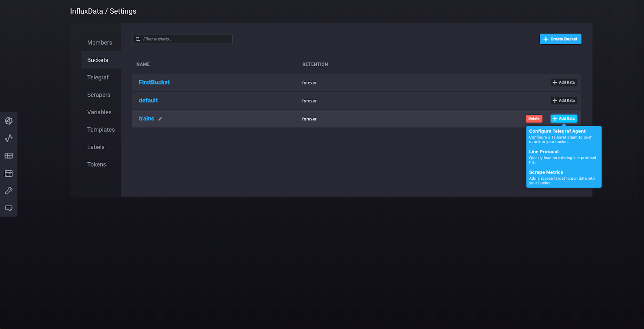The height and width of the screenshot is (329, 644).
Task: Open the trains bucket link
Action: coord(147,118)
